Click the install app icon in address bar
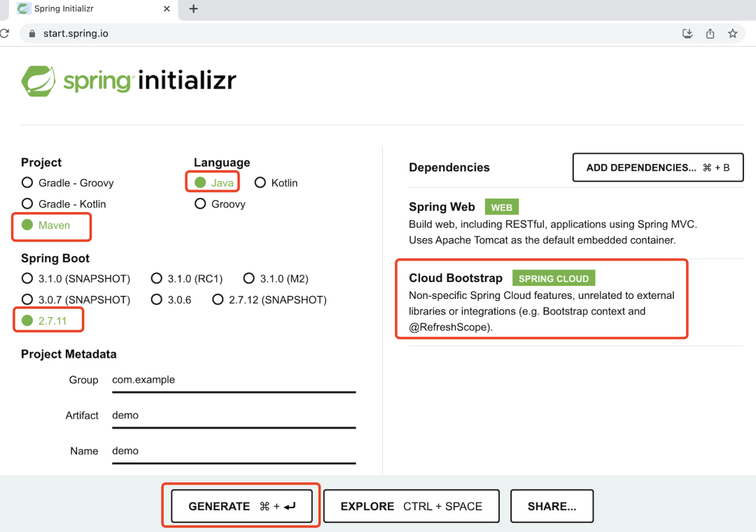 (x=687, y=34)
